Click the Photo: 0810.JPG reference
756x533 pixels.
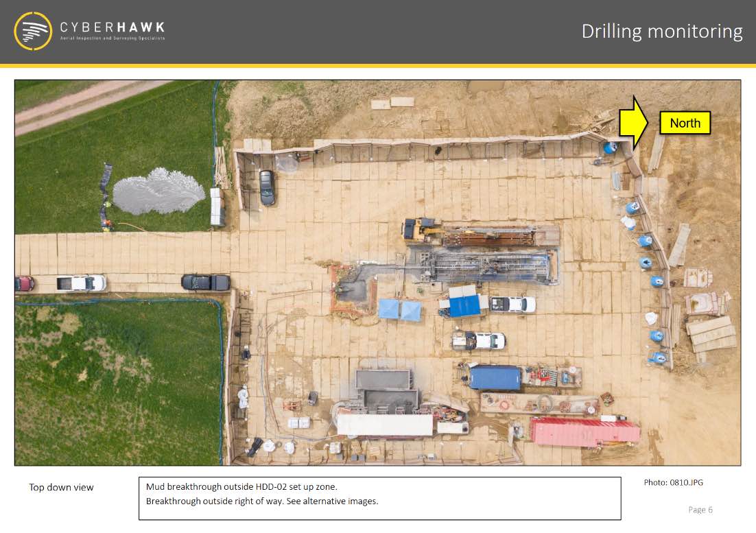pyautogui.click(x=673, y=482)
